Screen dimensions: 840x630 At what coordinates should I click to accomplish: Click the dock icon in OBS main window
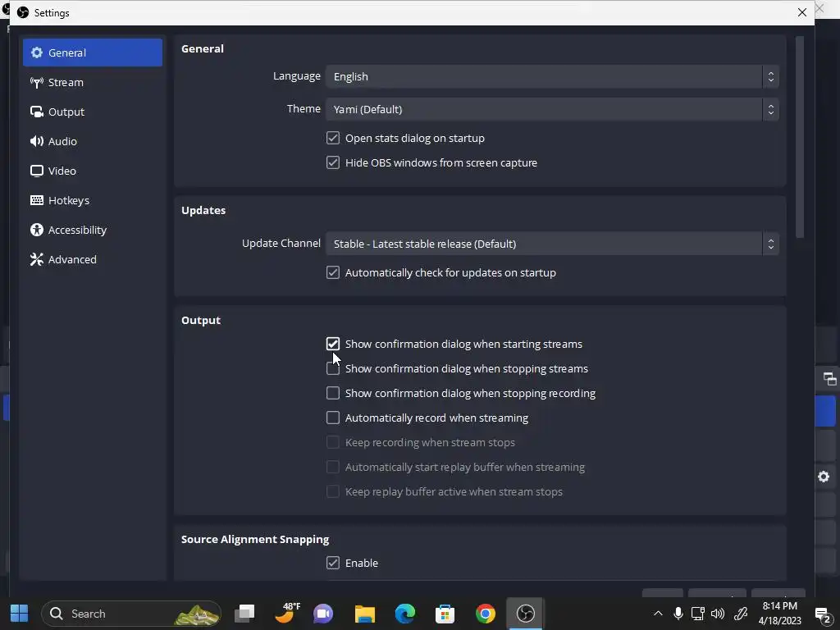tap(829, 379)
